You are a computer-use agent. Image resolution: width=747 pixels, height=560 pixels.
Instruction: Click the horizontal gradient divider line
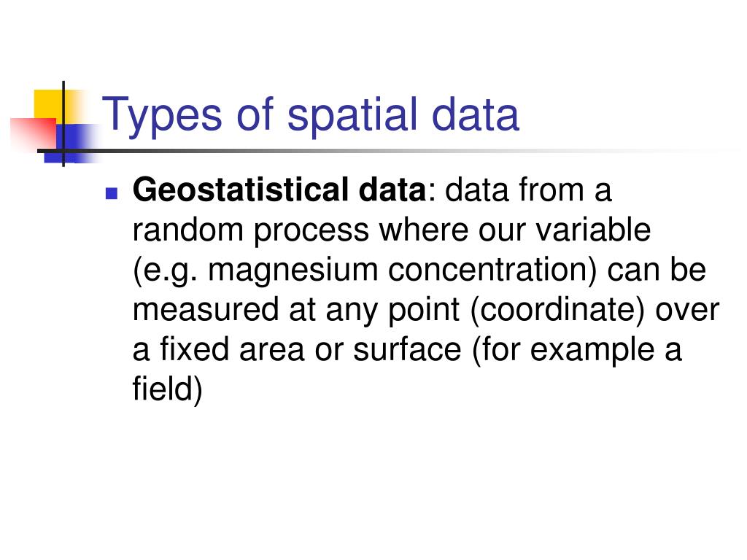coord(381,151)
